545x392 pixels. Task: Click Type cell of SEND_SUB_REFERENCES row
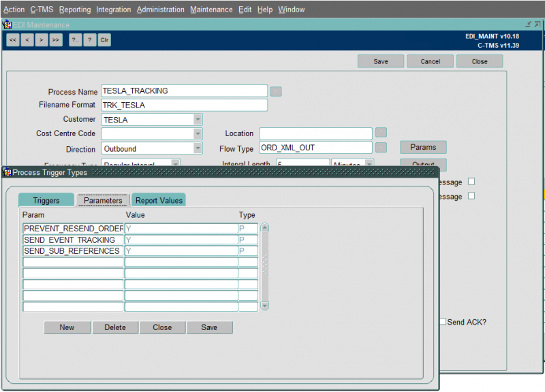coord(248,250)
